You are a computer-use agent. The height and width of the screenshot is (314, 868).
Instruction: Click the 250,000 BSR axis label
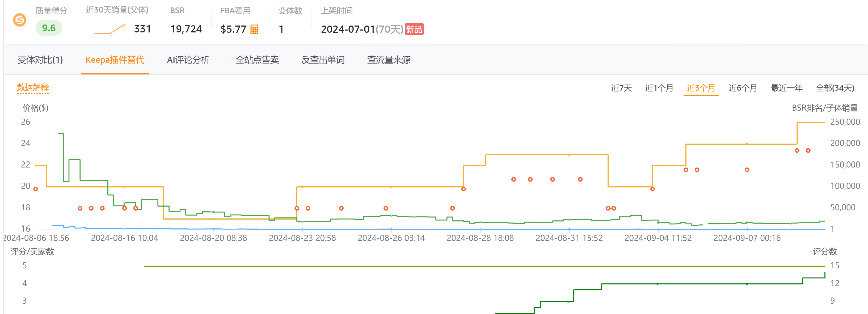[x=845, y=122]
